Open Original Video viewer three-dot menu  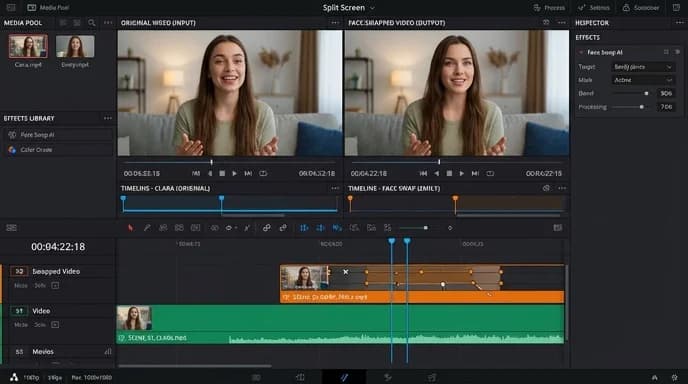click(335, 23)
